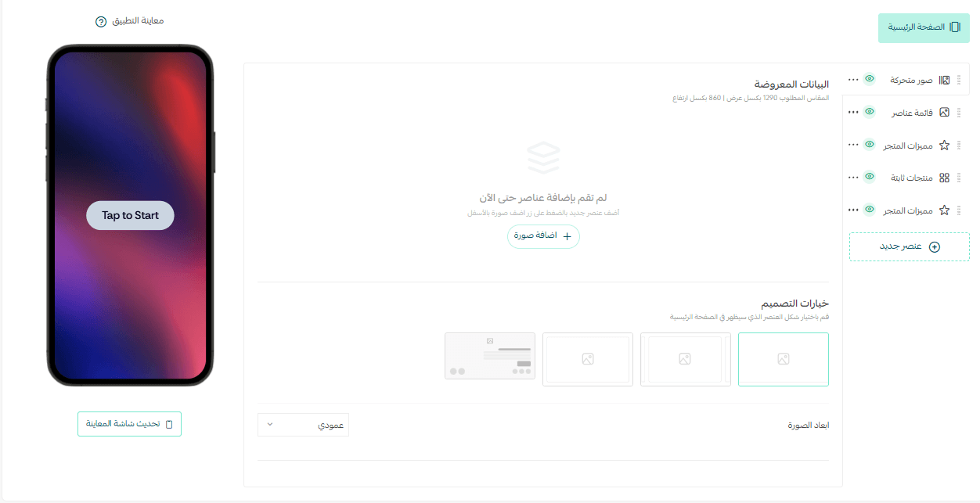This screenshot has height=503, width=980.
Task: Toggle visibility eye for صور متحركة
Action: point(869,79)
